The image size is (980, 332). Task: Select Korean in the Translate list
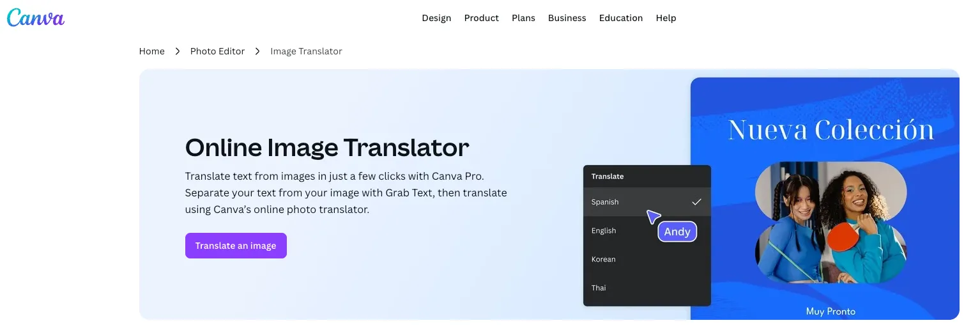647,259
